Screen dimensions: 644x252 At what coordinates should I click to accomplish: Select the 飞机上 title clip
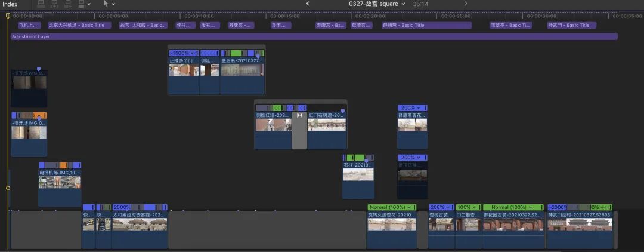29,25
